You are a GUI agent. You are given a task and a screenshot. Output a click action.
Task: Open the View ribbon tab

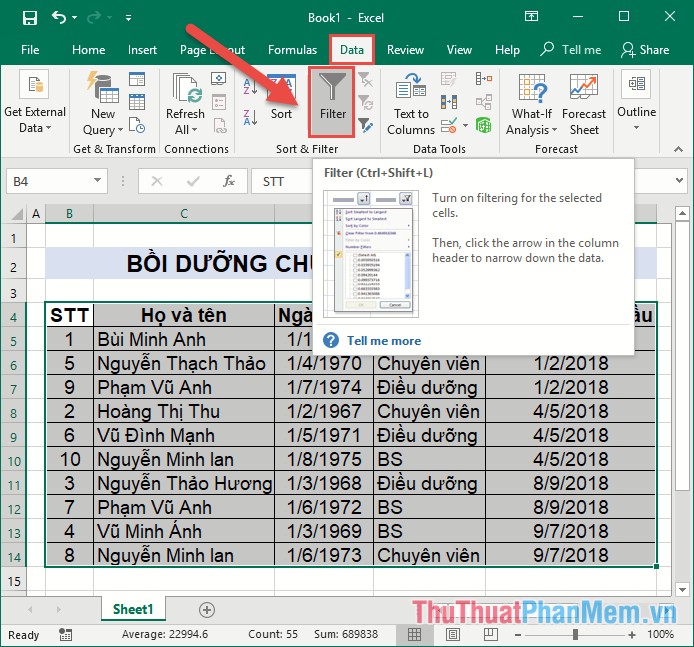(459, 50)
